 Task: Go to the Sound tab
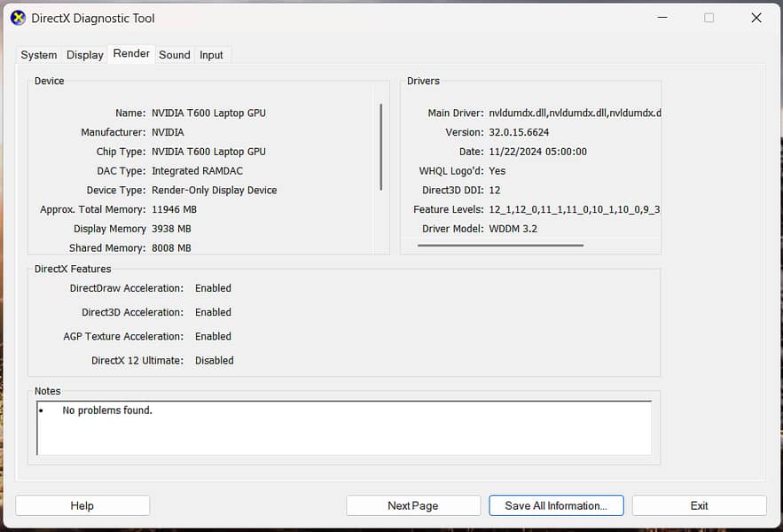[175, 55]
